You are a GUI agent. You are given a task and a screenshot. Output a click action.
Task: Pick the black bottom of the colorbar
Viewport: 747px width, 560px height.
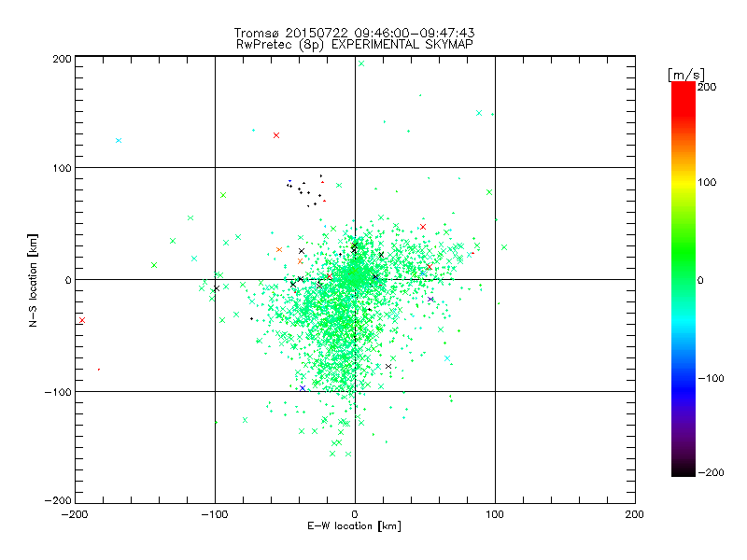(x=684, y=471)
